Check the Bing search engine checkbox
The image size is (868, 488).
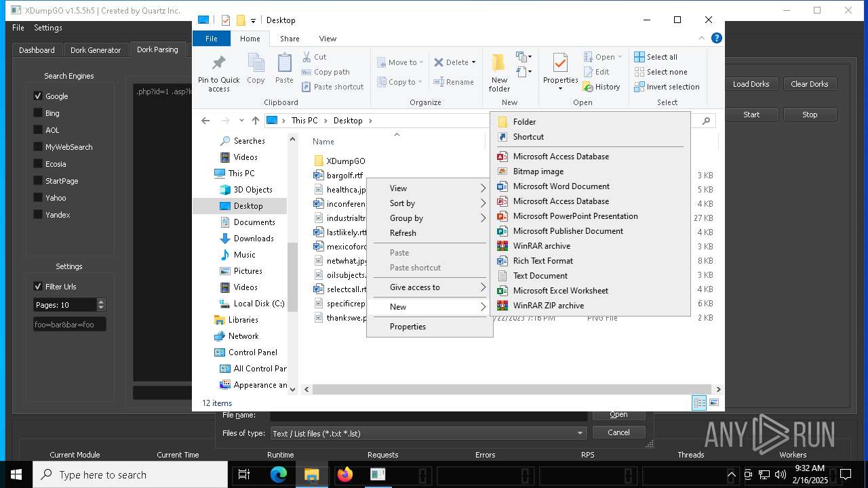coord(38,113)
